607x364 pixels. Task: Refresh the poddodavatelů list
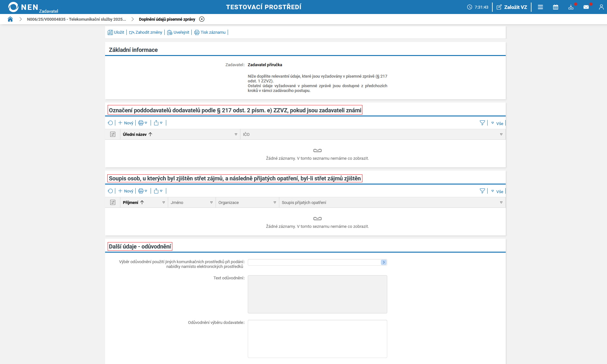111,123
